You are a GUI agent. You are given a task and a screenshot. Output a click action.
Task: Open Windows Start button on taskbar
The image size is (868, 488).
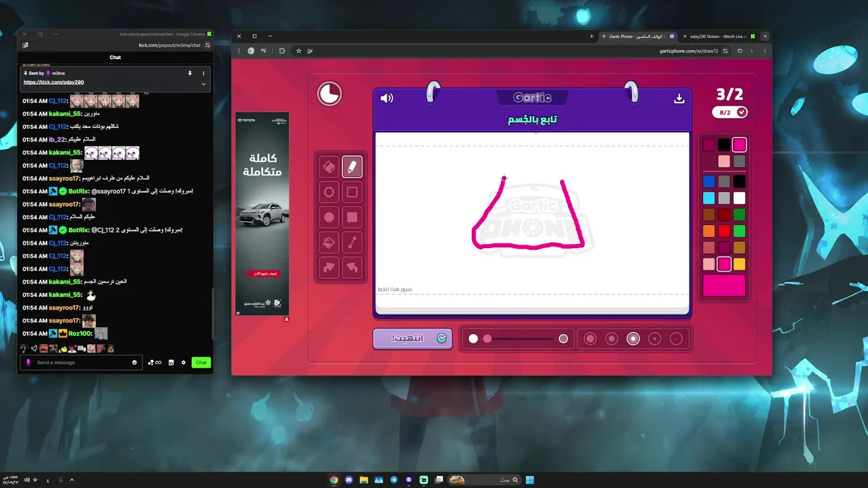530,480
